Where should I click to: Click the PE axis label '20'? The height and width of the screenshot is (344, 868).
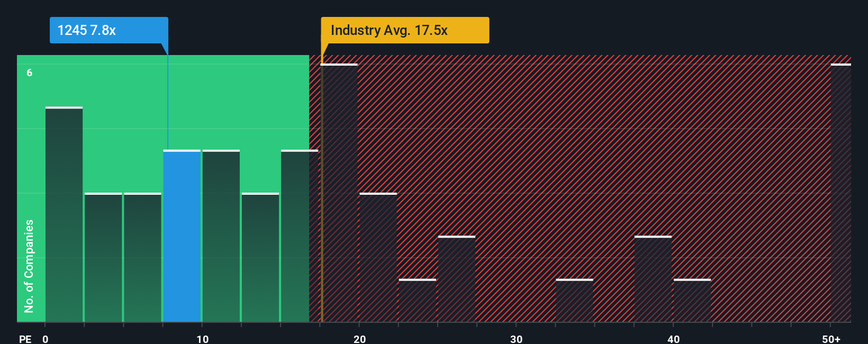pos(360,339)
